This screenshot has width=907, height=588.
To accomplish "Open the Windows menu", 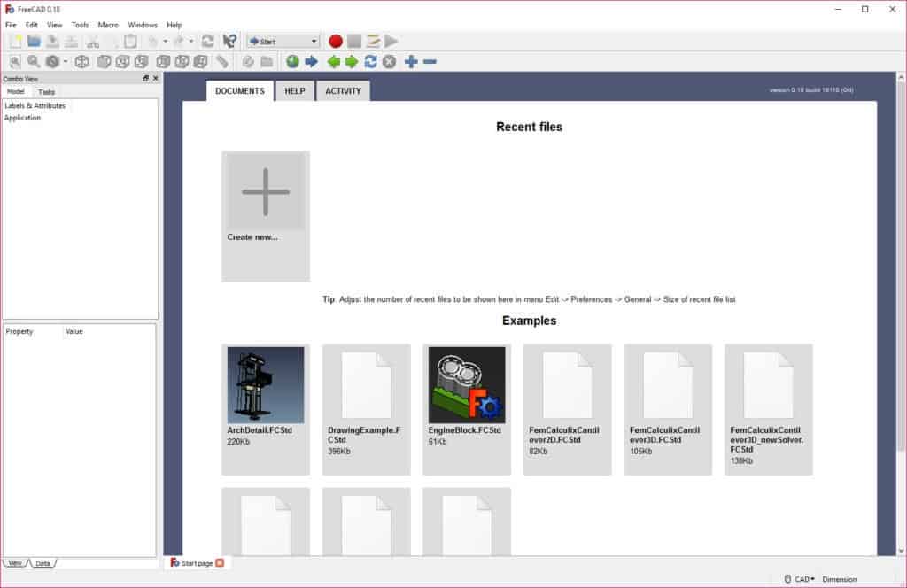I will [x=143, y=25].
